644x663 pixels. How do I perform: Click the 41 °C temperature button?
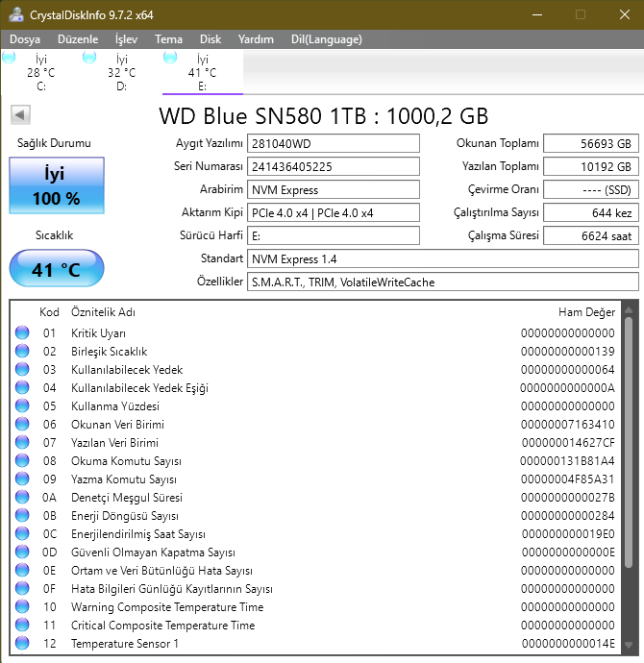tap(57, 268)
